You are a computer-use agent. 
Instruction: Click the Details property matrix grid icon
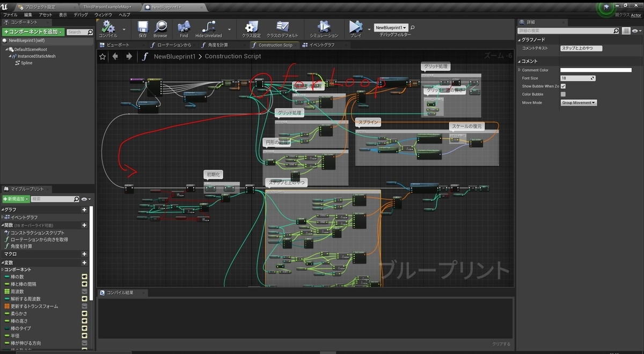[x=626, y=31]
